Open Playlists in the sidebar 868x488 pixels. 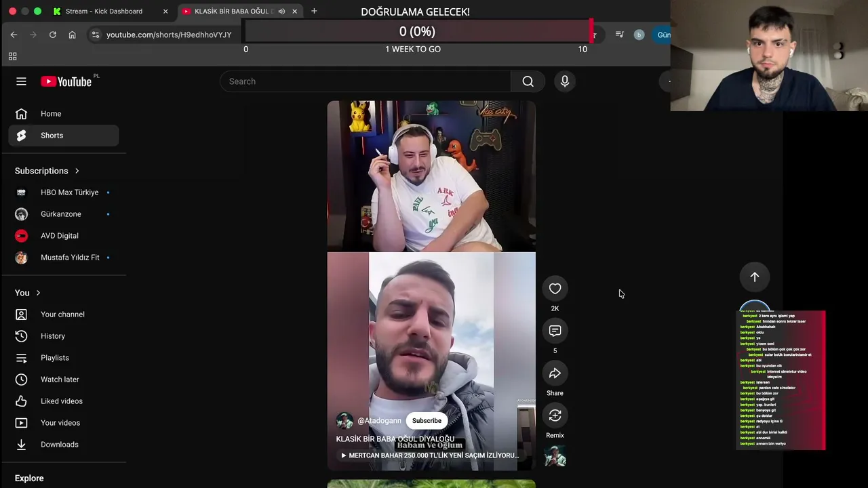(x=64, y=358)
